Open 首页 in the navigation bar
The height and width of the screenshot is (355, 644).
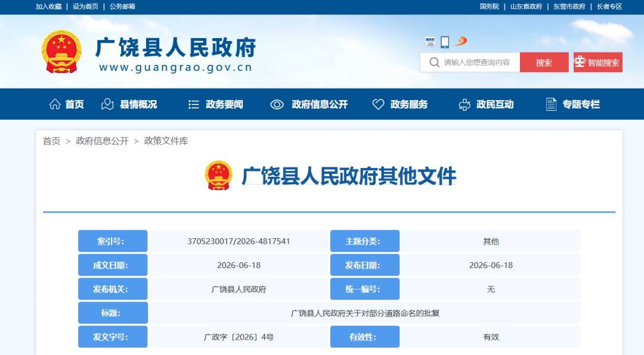pyautogui.click(x=75, y=105)
